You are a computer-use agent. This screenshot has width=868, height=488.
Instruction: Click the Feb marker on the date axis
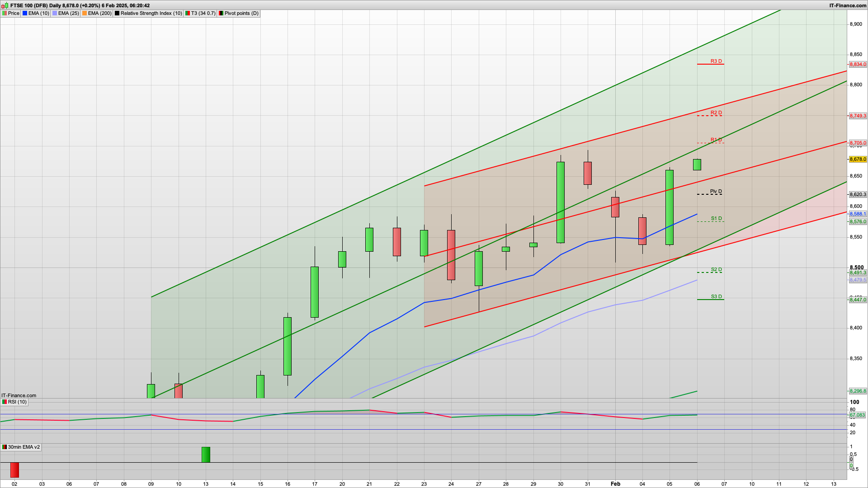615,483
